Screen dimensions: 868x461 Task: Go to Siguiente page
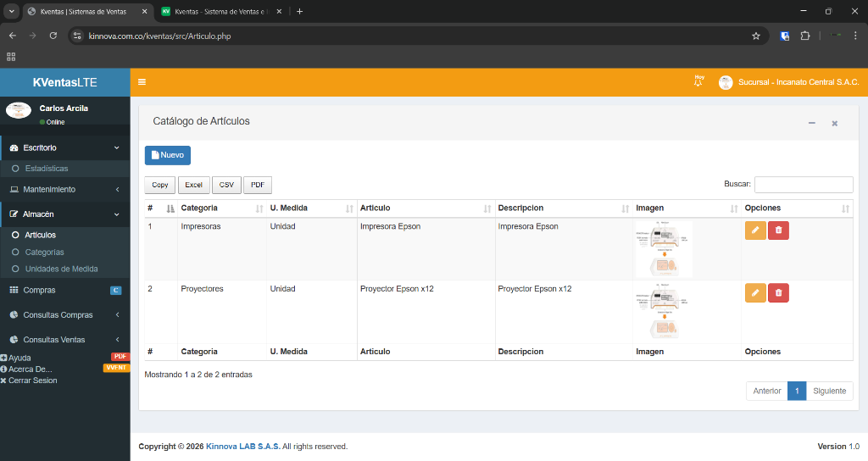click(829, 391)
